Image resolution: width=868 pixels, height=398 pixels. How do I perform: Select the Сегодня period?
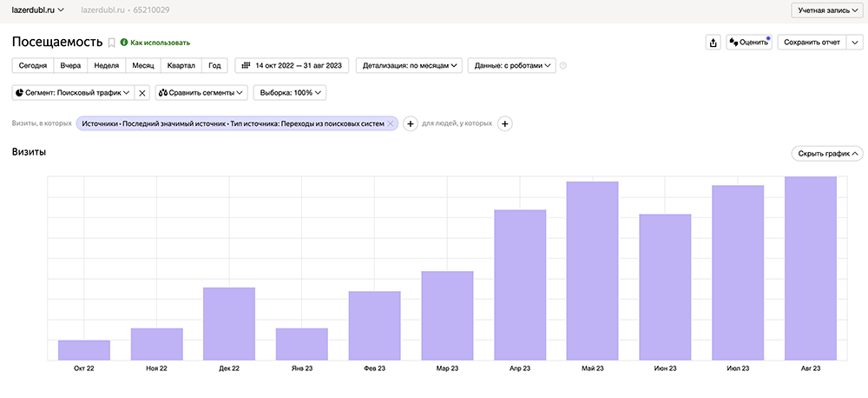(33, 65)
